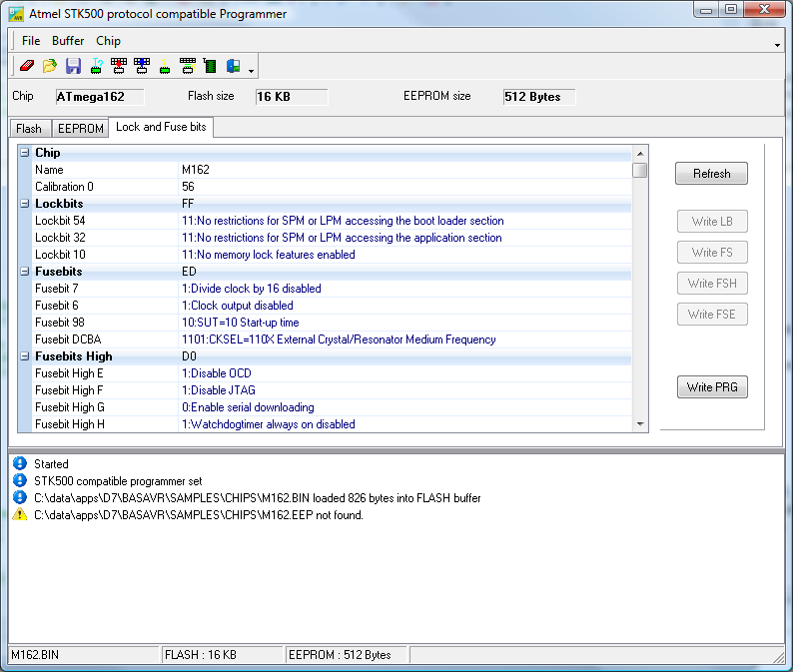This screenshot has height=672, width=793.
Task: Click the warning icon beside M162.EEP message
Action: [x=20, y=515]
